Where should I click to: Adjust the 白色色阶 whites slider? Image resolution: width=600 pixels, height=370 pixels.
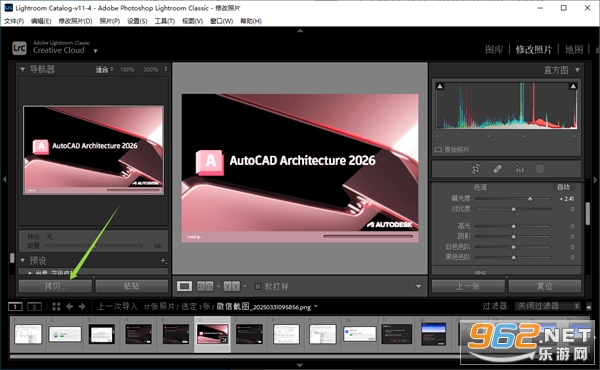[x=513, y=247]
